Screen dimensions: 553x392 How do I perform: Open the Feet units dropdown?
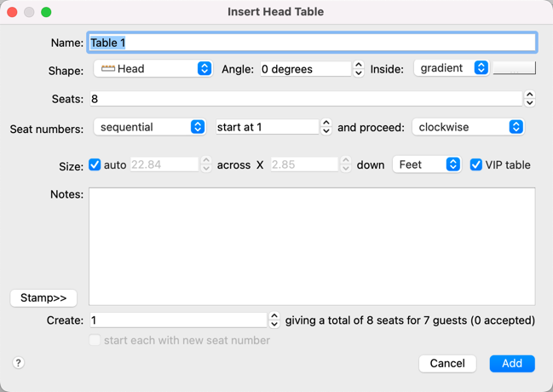pos(426,164)
